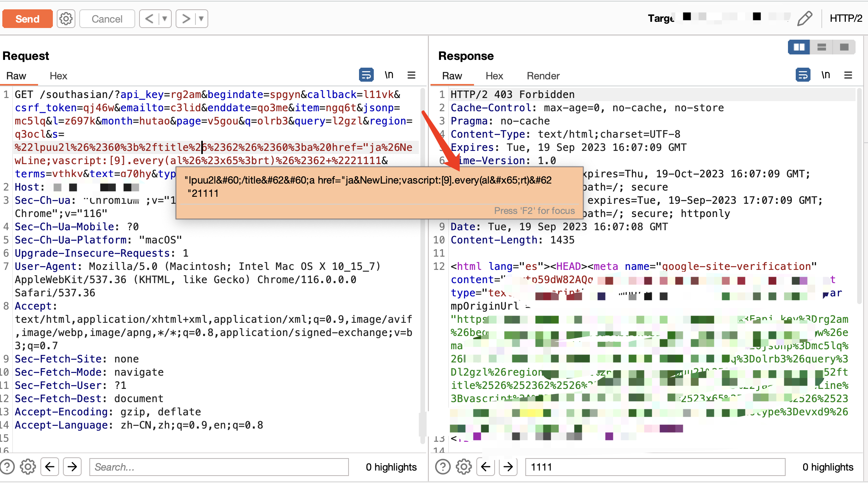Viewport: 868px width, 483px height.
Task: Expand the back history dropdown arrow
Action: pyautogui.click(x=165, y=19)
